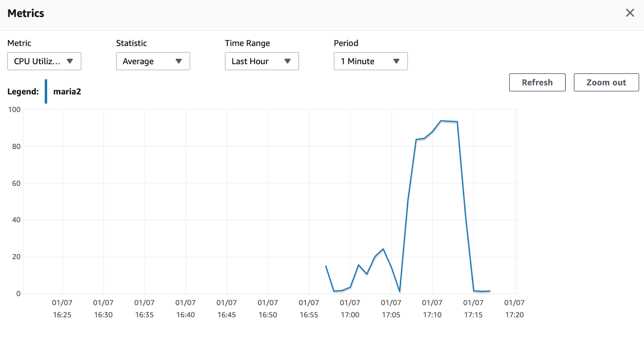The width and height of the screenshot is (644, 341).
Task: Close the Metrics panel with the X
Action: click(x=630, y=13)
